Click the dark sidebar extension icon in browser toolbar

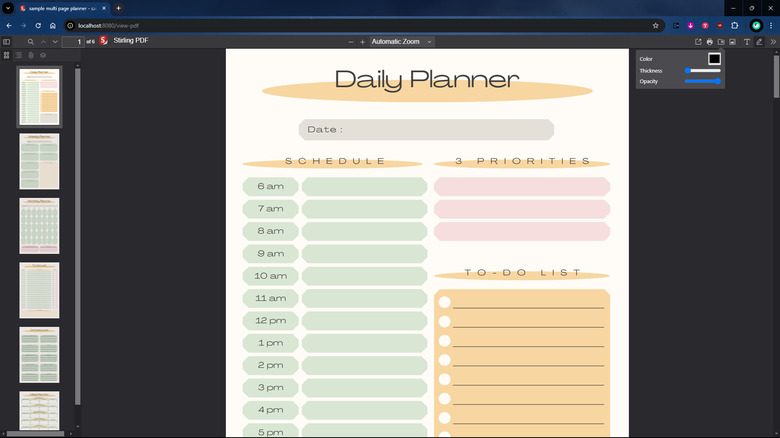click(x=676, y=25)
